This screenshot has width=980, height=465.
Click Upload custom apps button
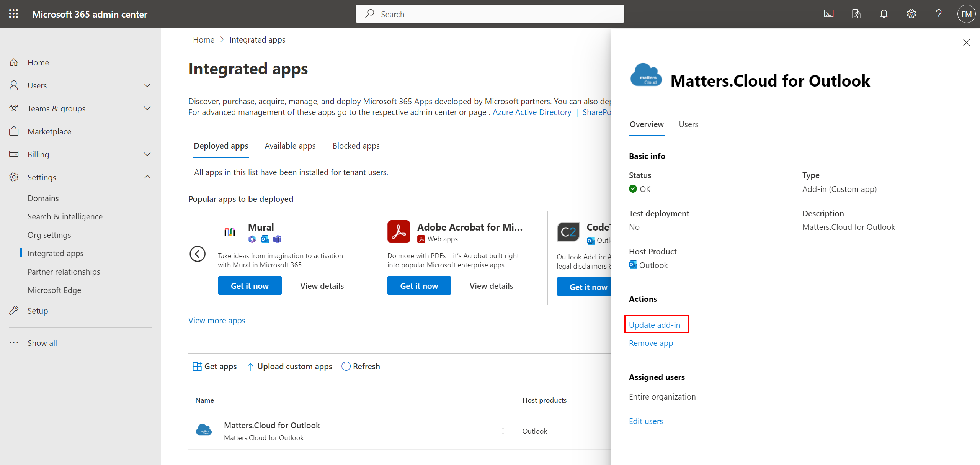289,366
